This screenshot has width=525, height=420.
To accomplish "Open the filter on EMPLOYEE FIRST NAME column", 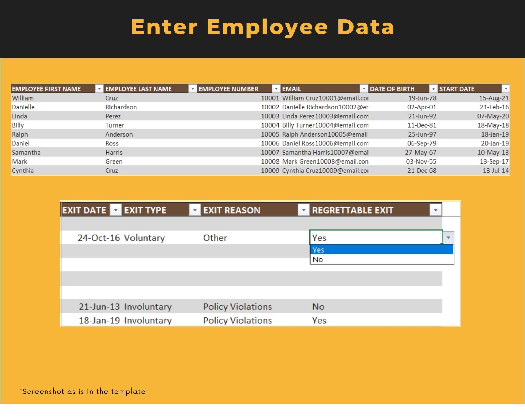I will coord(99,89).
